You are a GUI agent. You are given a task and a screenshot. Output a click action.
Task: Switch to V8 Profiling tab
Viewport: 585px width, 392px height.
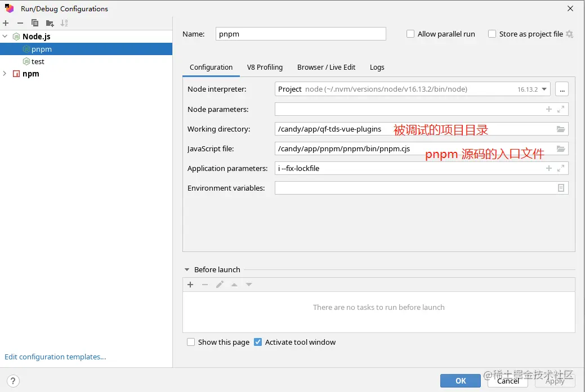[265, 67]
